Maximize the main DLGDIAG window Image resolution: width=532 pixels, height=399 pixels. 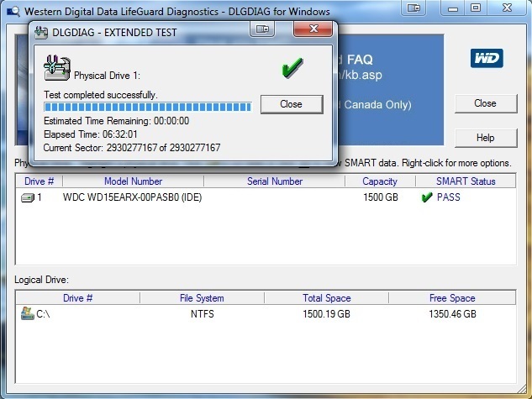(476, 8)
